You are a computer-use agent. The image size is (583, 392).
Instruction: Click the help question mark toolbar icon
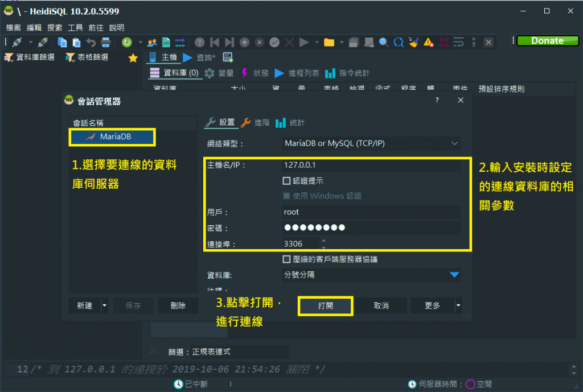click(x=200, y=42)
